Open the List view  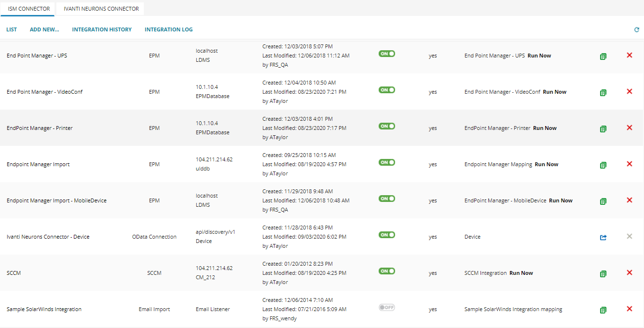click(x=12, y=29)
